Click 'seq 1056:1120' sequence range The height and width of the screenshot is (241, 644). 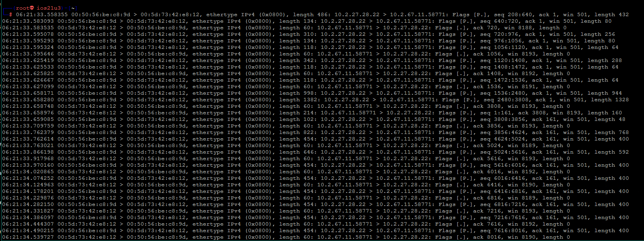(502, 47)
